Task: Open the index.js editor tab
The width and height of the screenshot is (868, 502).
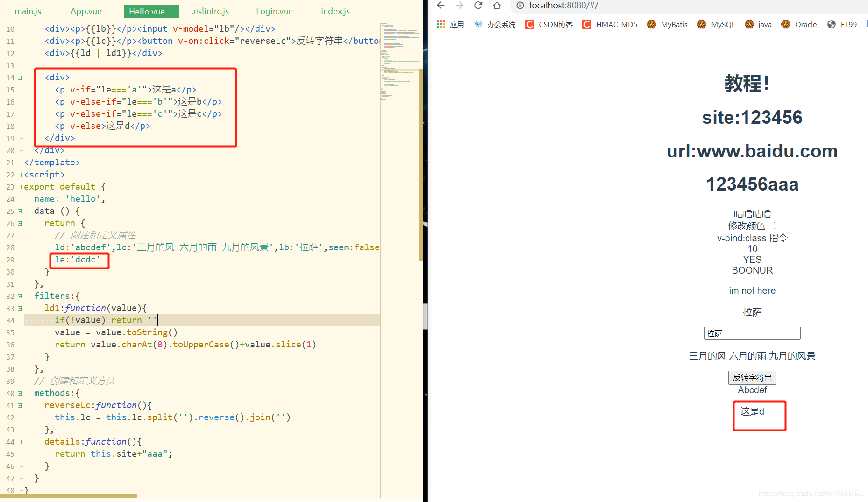Action: pos(335,11)
